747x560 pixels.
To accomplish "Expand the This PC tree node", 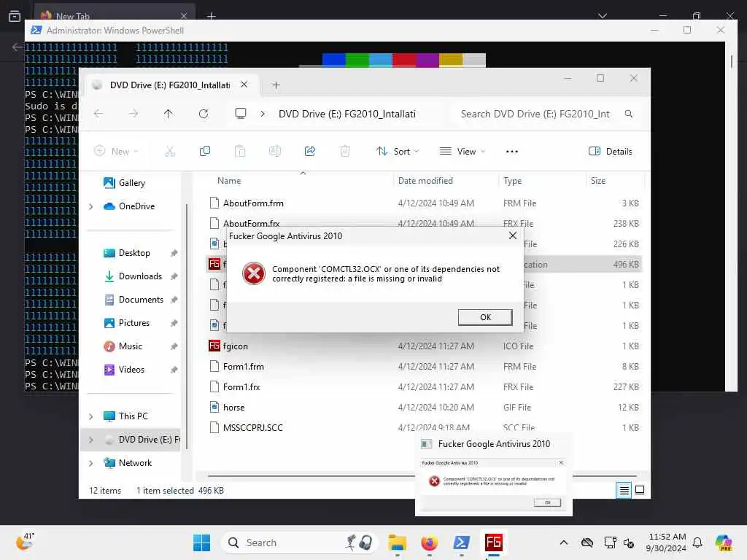I will pos(91,416).
